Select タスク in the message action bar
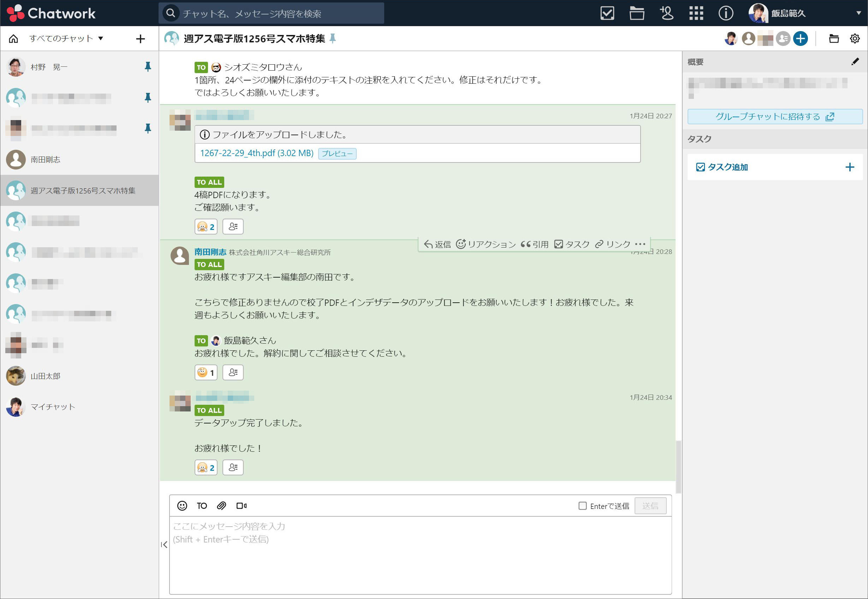 click(x=572, y=244)
